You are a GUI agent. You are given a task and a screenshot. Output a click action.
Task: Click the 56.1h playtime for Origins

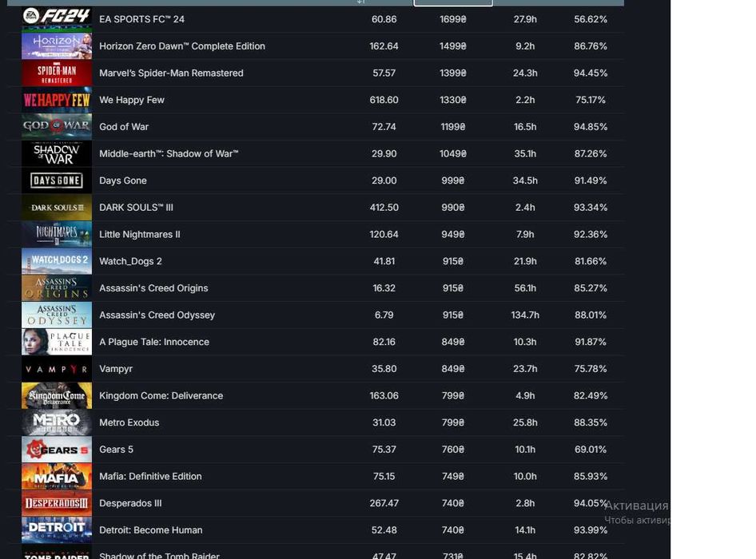[x=525, y=288]
